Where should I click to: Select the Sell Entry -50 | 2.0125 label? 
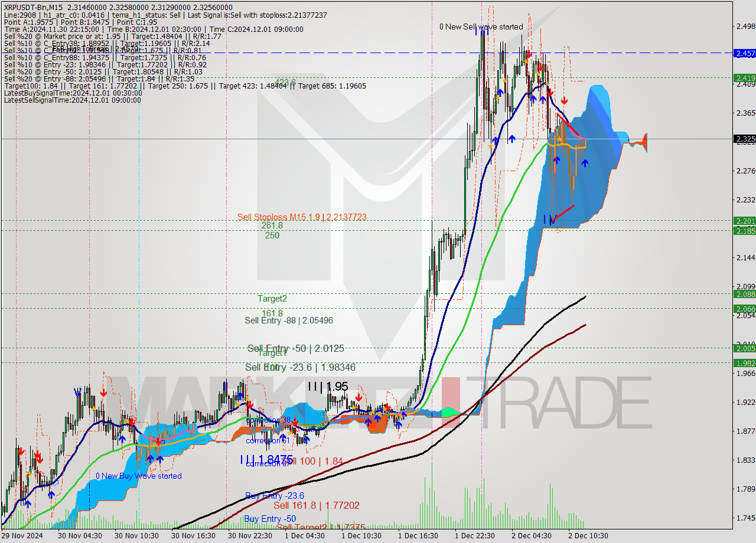pyautogui.click(x=296, y=348)
